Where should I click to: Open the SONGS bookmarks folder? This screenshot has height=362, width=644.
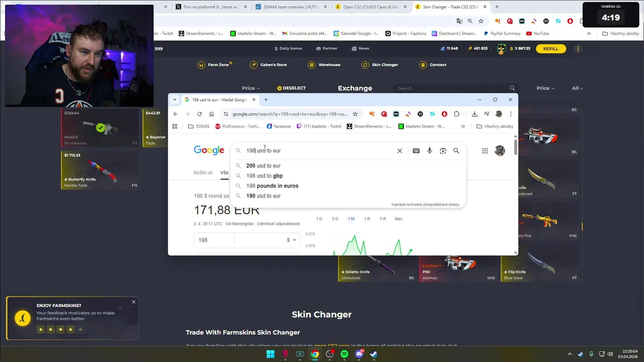coord(199,126)
